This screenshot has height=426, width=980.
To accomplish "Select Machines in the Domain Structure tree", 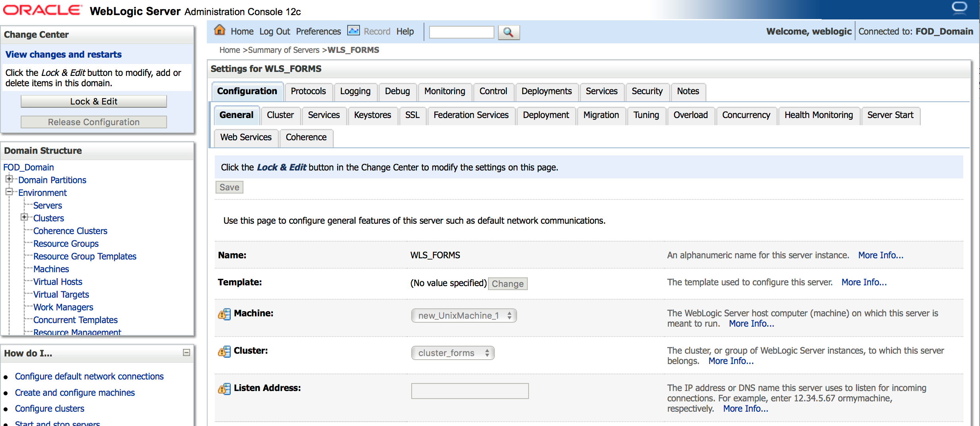I will tap(51, 269).
